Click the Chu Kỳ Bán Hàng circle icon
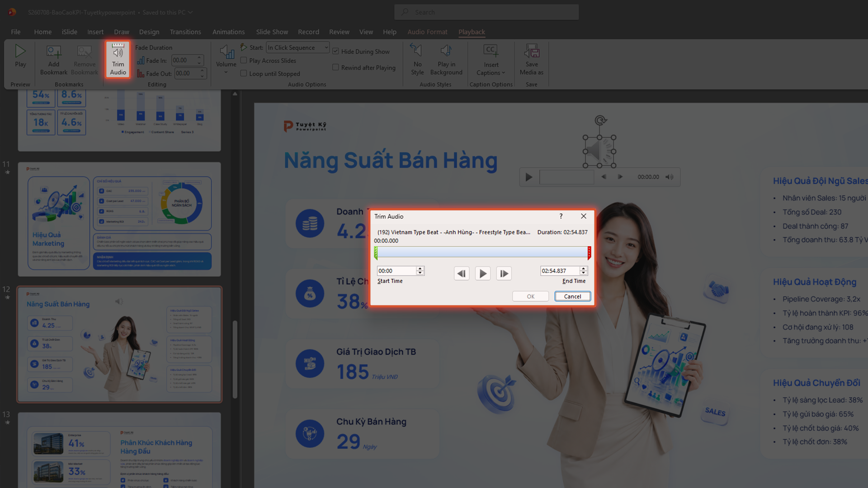This screenshot has height=488, width=868. coord(310,433)
